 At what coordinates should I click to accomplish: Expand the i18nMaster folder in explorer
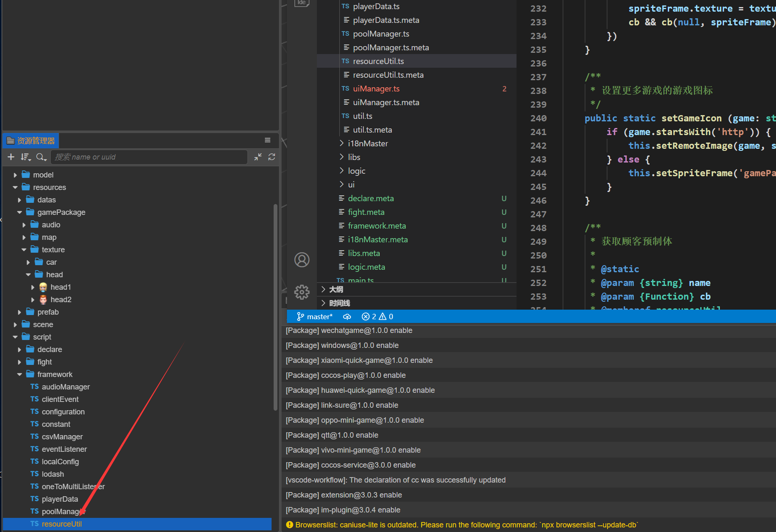[x=341, y=143]
